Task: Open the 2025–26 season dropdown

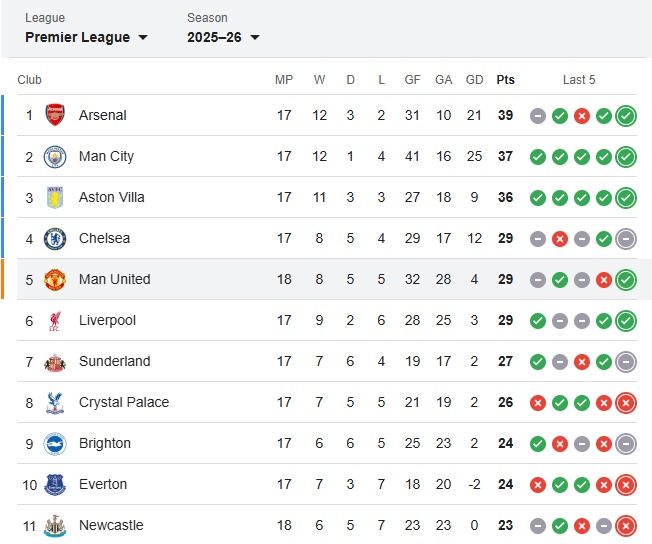Action: tap(223, 37)
